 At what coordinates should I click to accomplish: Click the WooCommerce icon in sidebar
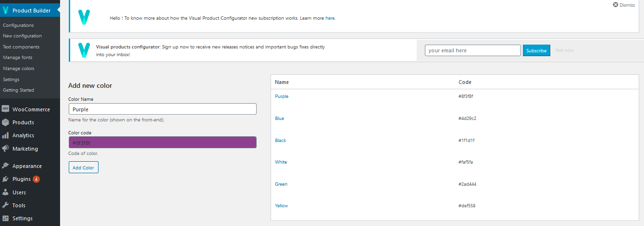point(5,109)
